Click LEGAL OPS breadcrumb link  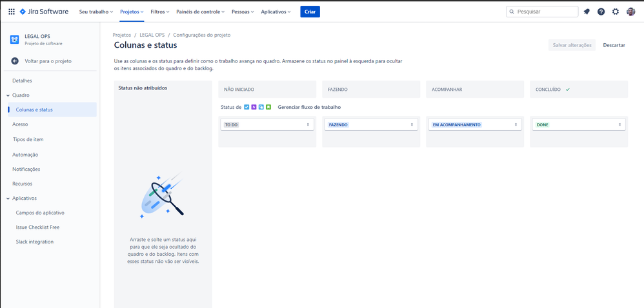pyautogui.click(x=152, y=35)
